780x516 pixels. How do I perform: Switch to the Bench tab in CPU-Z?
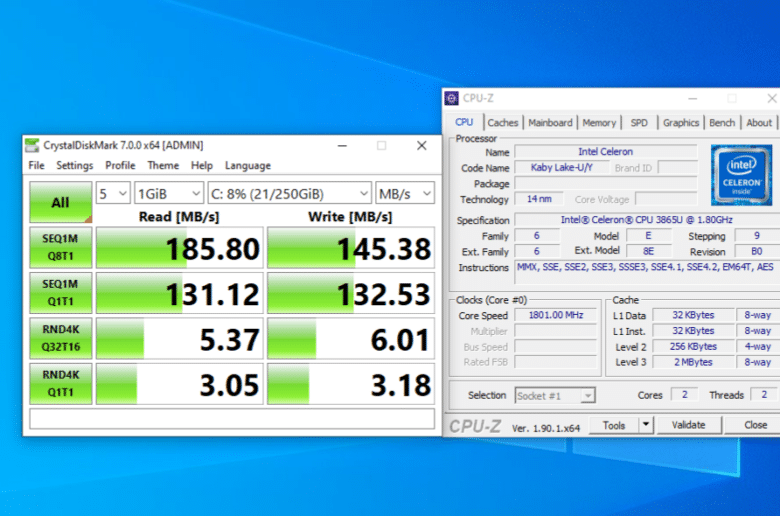point(722,122)
